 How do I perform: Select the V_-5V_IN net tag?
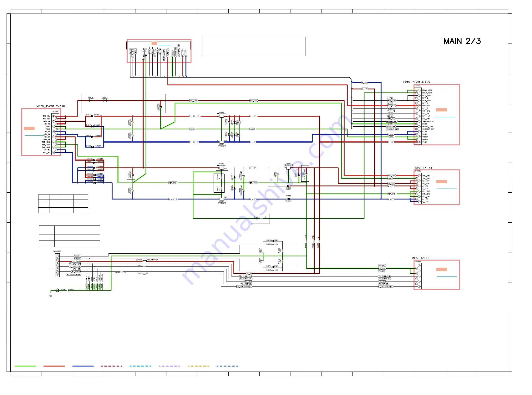[194, 142]
